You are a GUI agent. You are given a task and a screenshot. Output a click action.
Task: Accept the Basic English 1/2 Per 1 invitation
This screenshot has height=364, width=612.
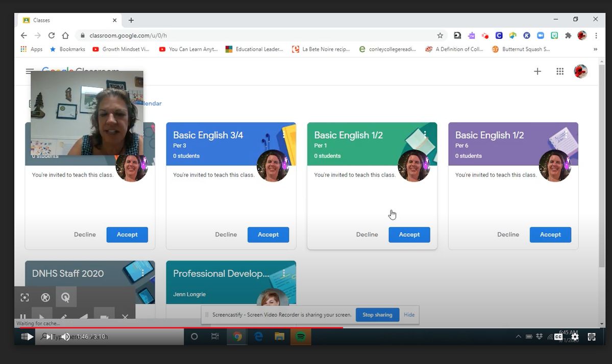[409, 235]
